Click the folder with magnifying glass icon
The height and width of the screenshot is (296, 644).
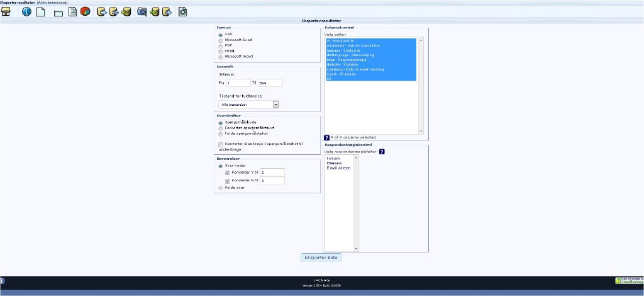click(x=142, y=12)
